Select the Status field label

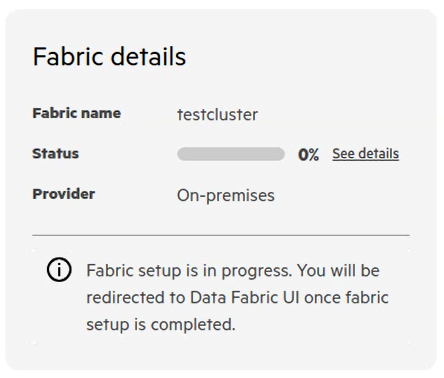pos(55,154)
